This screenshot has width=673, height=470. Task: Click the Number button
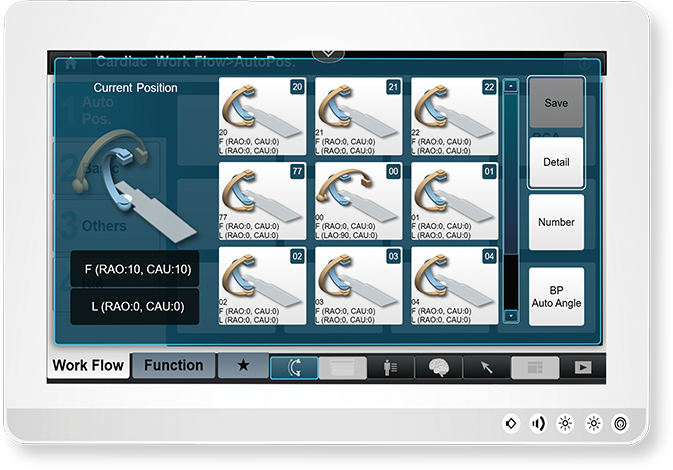[555, 222]
